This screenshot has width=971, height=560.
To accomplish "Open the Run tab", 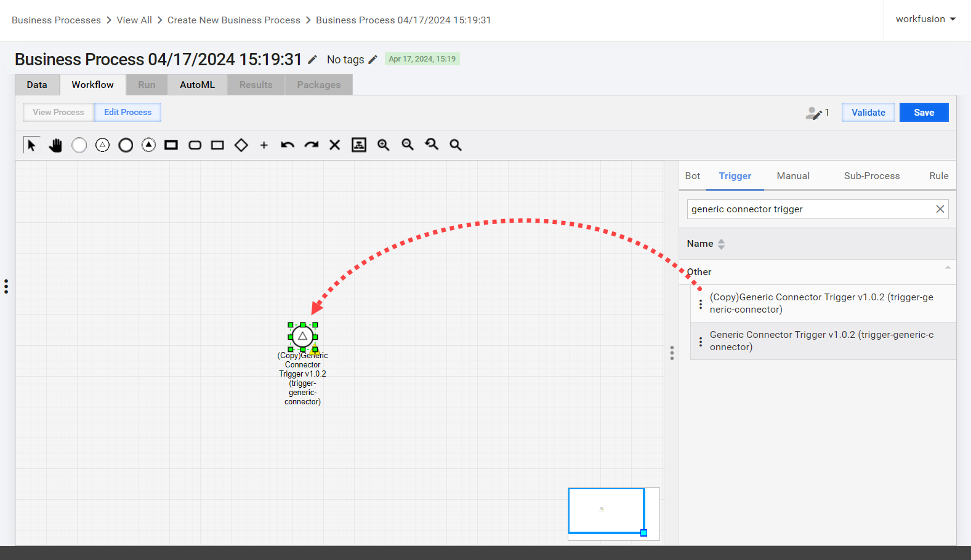I will tap(147, 85).
